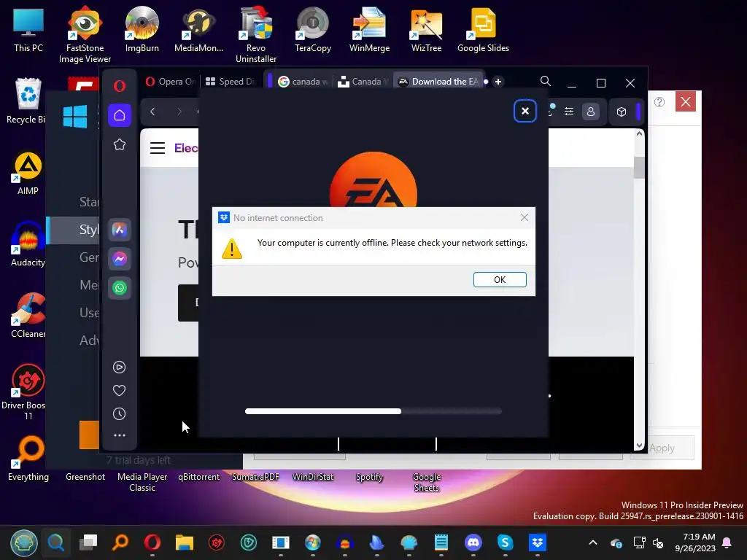Open Dropbox from the taskbar

pyautogui.click(x=538, y=542)
